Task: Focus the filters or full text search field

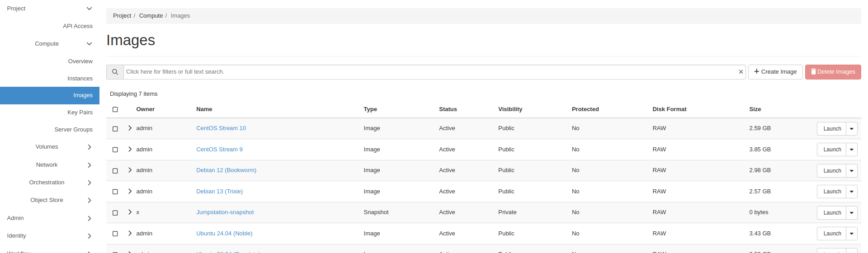Action: pyautogui.click(x=434, y=72)
